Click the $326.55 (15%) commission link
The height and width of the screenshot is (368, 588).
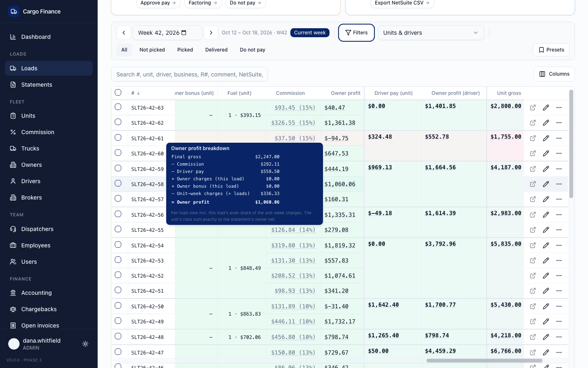pyautogui.click(x=293, y=123)
